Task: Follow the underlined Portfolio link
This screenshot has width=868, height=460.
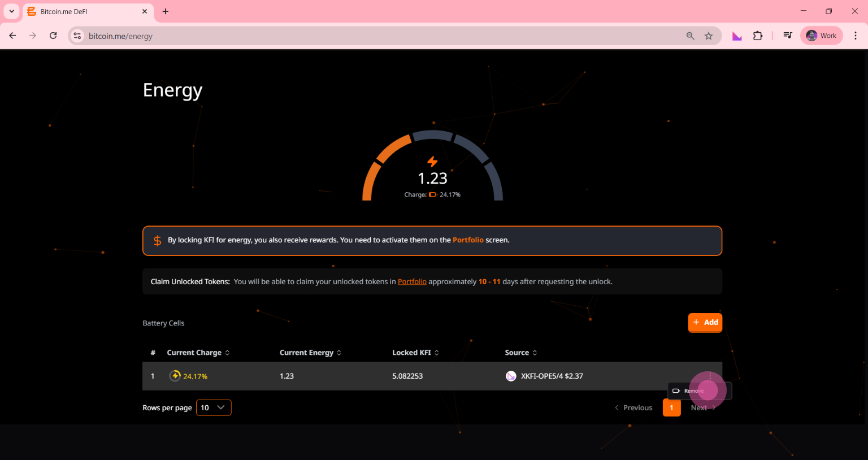Action: (412, 281)
